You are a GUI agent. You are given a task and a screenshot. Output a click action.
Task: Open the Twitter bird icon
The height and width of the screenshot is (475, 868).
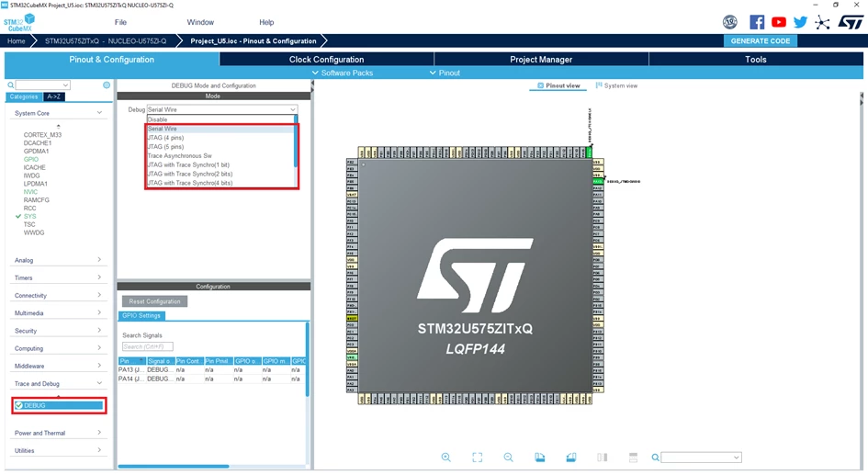pyautogui.click(x=800, y=22)
